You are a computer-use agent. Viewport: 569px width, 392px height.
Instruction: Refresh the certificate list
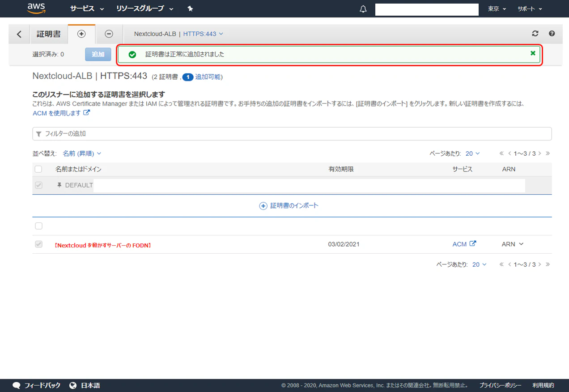coord(535,34)
